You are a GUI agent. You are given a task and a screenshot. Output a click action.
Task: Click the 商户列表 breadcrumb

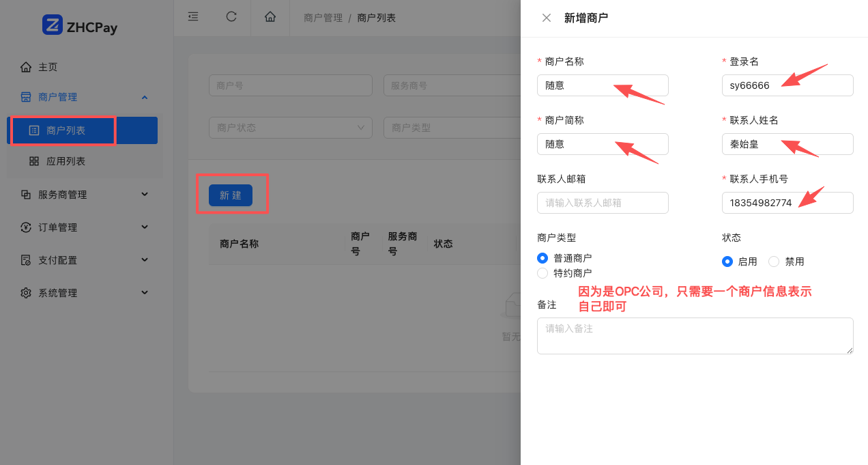[x=377, y=18]
